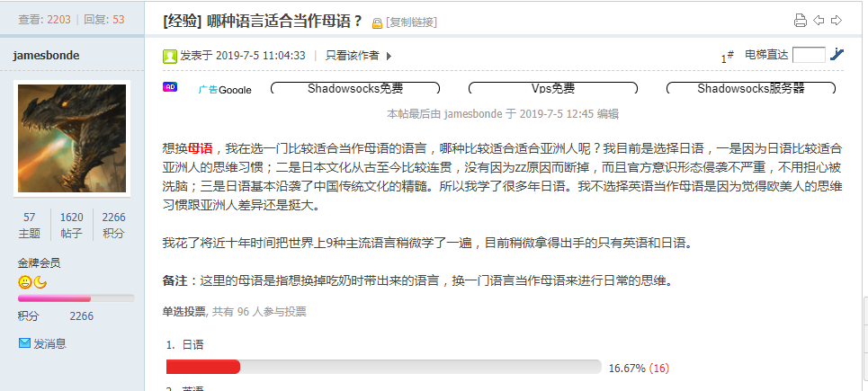Open the Shadowsocks免费 ad link

354,88
